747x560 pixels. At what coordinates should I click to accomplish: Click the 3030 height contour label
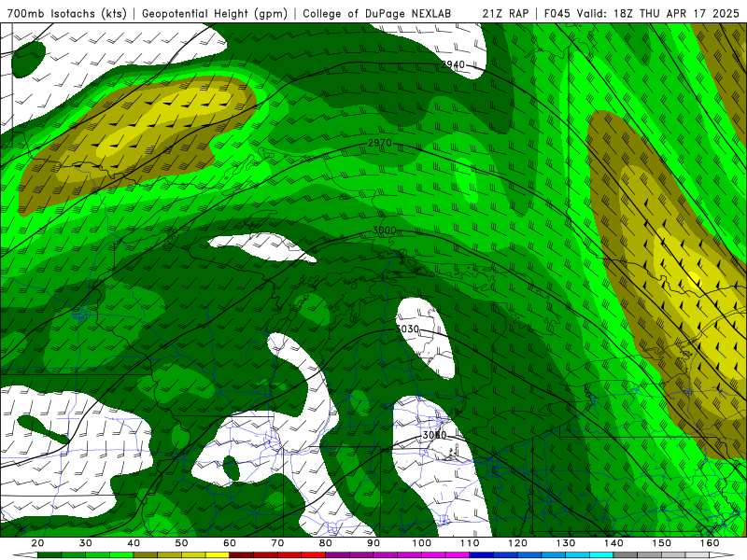point(407,329)
